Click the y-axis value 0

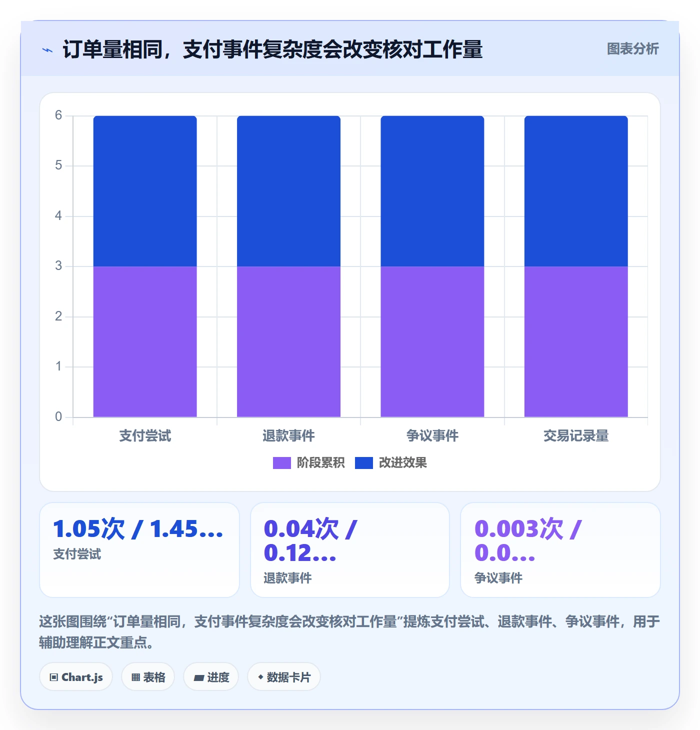[x=58, y=416]
